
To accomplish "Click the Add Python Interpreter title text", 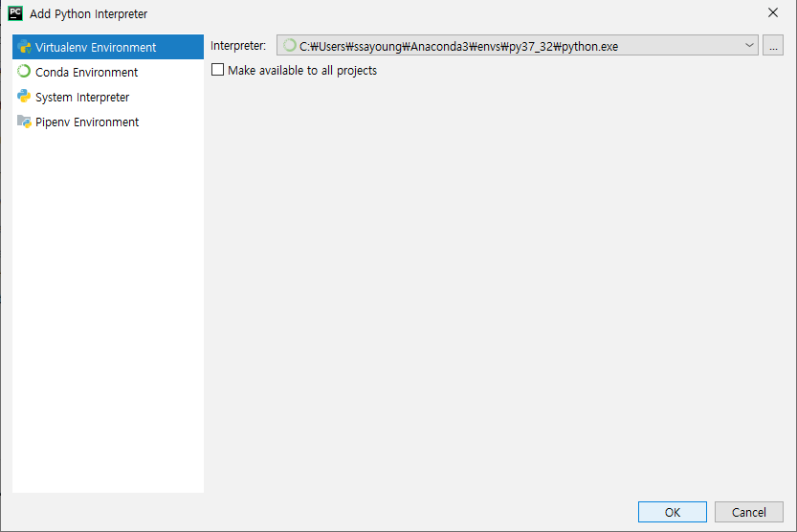I will pos(88,13).
